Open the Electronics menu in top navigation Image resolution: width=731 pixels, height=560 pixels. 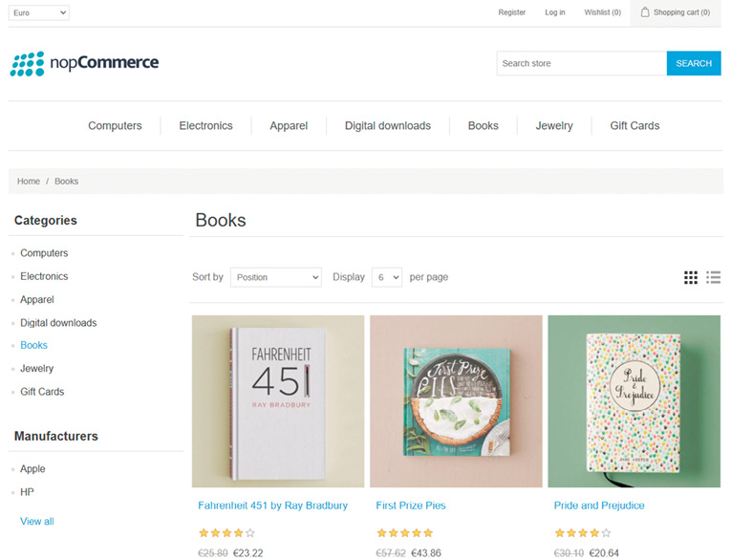(x=205, y=125)
